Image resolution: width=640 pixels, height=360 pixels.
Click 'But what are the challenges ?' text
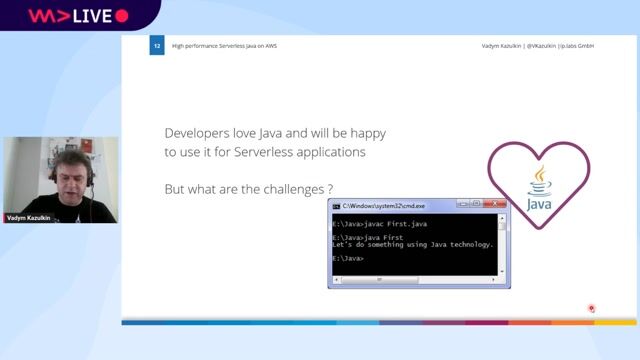(x=249, y=189)
